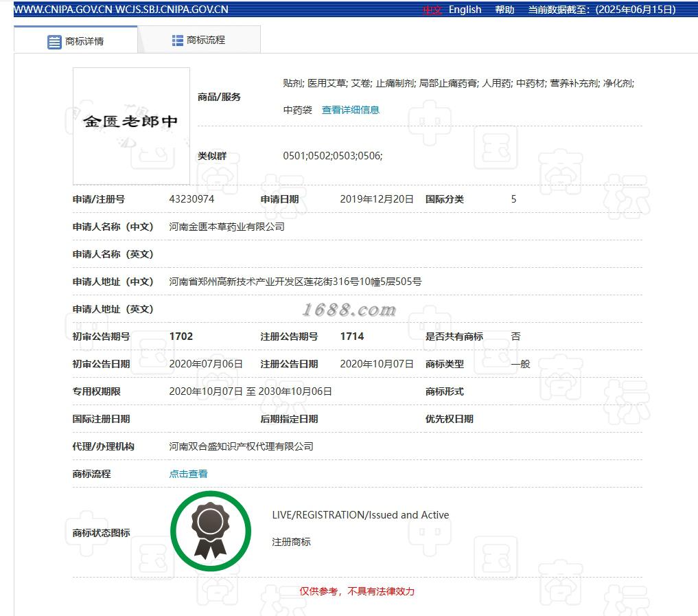This screenshot has width=698, height=616.
Task: Select the 注册商标 status text
Action: (x=291, y=542)
